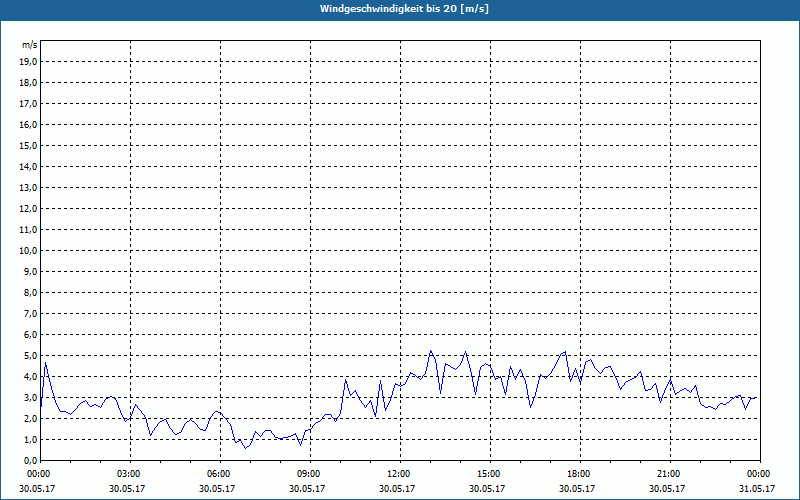Click the '30.05.17' date under 18:00
Image resolution: width=800 pixels, height=500 pixels.
click(577, 488)
